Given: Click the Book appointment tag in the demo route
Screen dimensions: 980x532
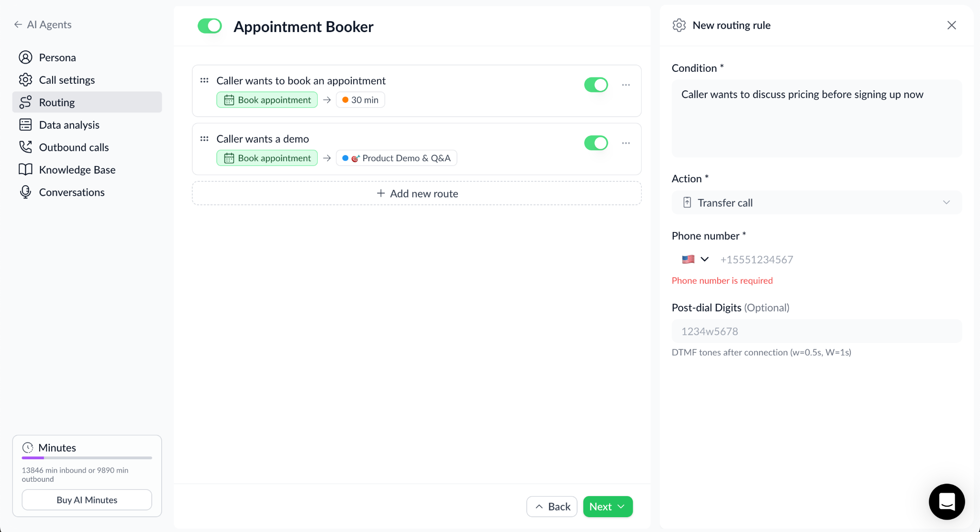Looking at the screenshot, I should (267, 158).
